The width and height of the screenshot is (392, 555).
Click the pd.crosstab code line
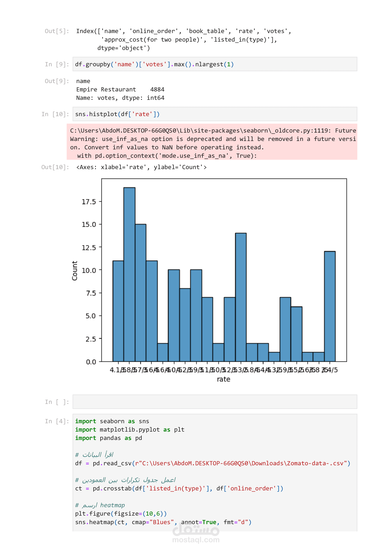pos(179,488)
